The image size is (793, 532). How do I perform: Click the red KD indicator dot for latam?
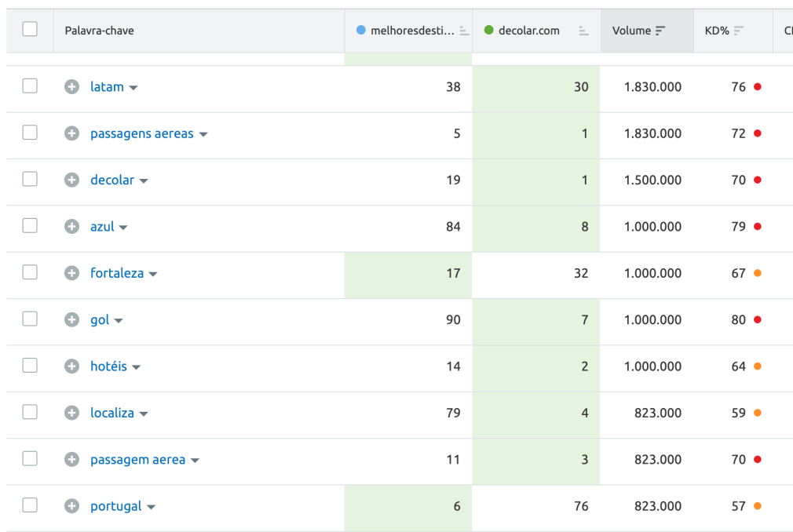tap(757, 87)
